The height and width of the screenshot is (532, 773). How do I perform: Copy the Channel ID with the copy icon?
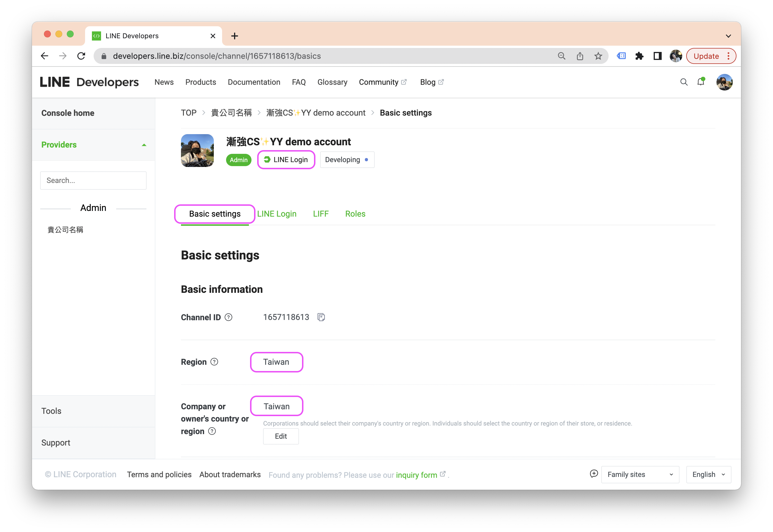point(321,317)
